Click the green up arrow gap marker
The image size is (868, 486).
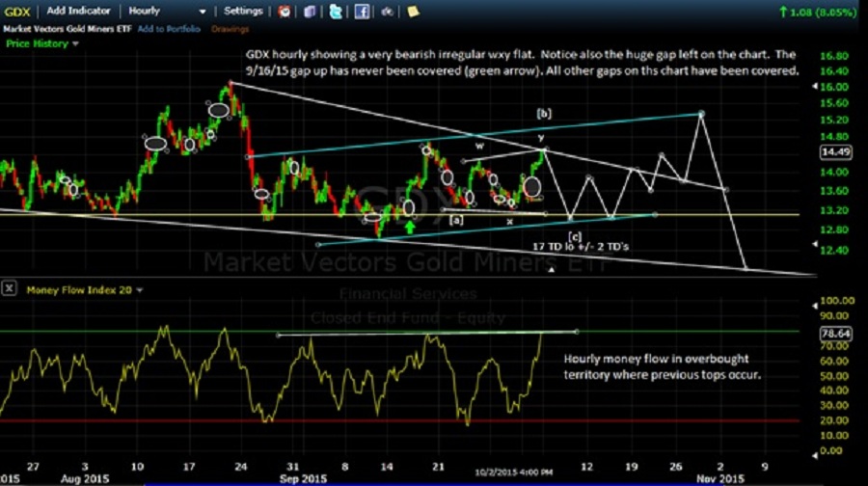pyautogui.click(x=410, y=227)
